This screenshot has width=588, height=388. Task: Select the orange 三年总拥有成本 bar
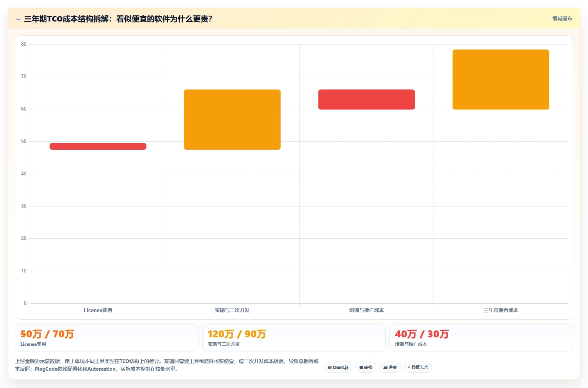click(x=501, y=79)
